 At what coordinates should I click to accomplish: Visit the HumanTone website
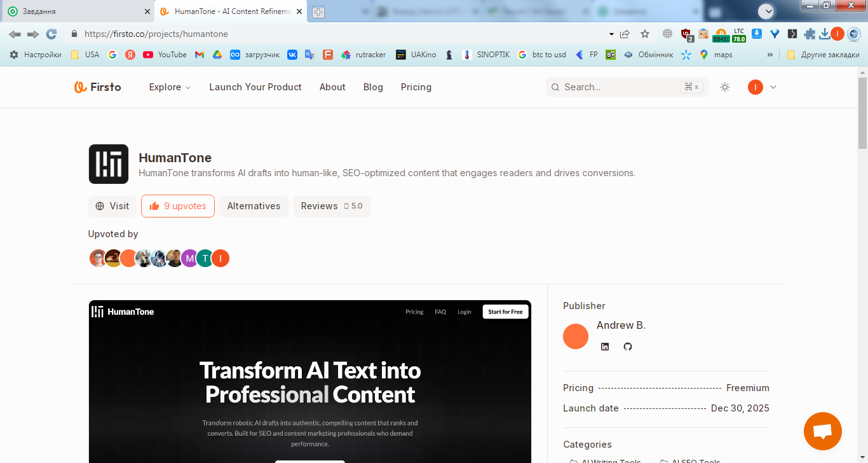click(x=112, y=206)
